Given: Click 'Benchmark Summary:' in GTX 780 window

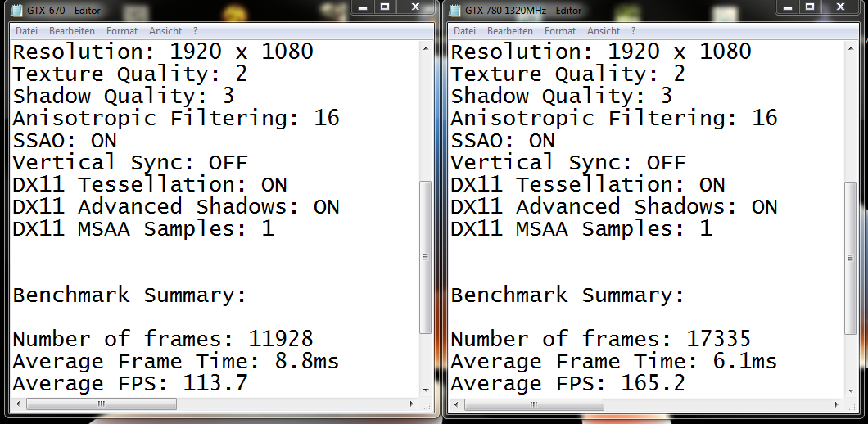Looking at the screenshot, I should [x=567, y=295].
